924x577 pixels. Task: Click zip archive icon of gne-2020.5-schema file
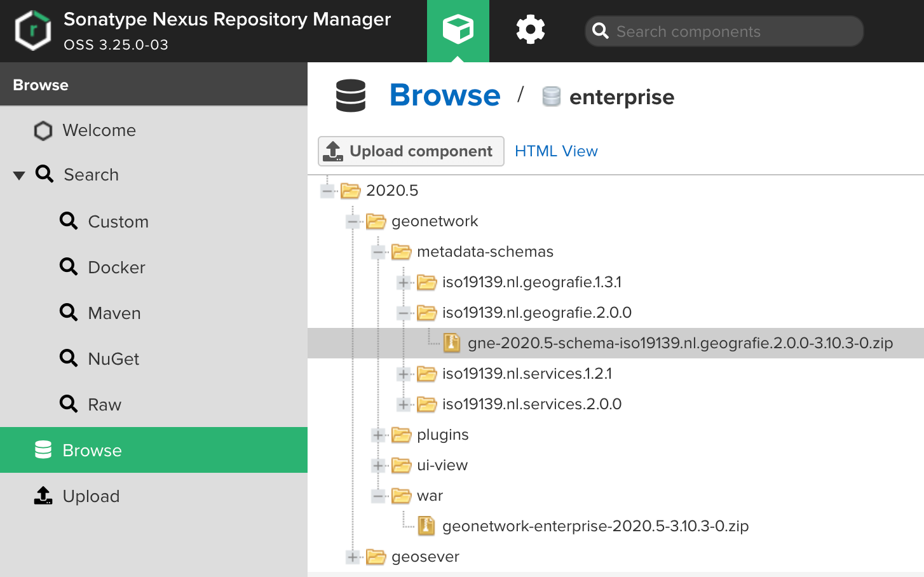coord(452,343)
